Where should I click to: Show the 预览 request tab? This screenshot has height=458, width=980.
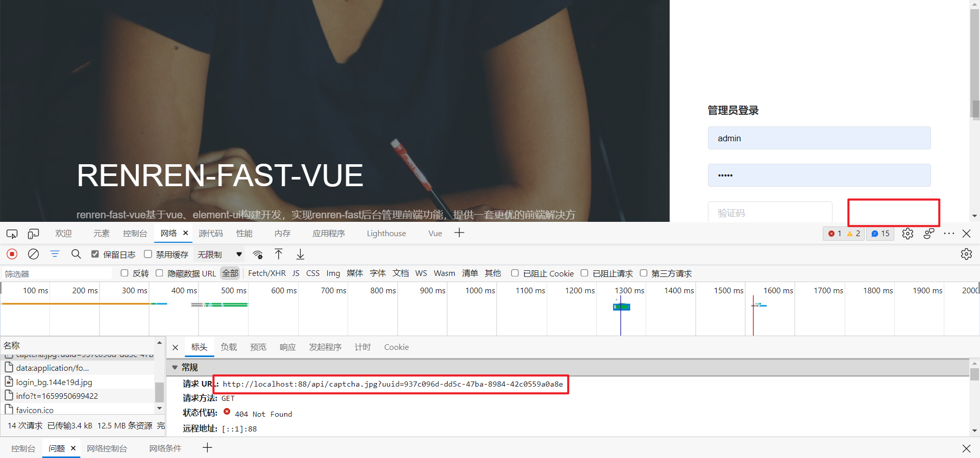[x=258, y=347]
